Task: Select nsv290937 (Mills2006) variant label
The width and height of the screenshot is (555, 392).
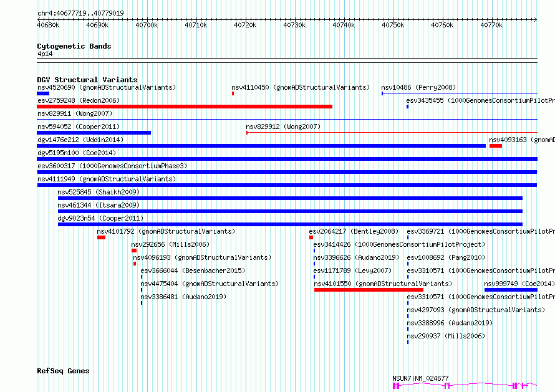Action: click(x=446, y=336)
